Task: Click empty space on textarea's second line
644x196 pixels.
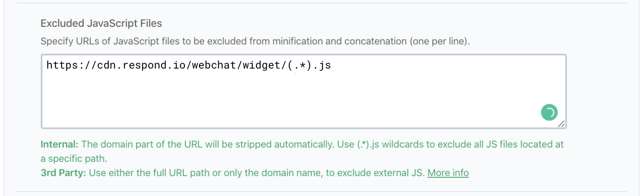Action: point(213,79)
